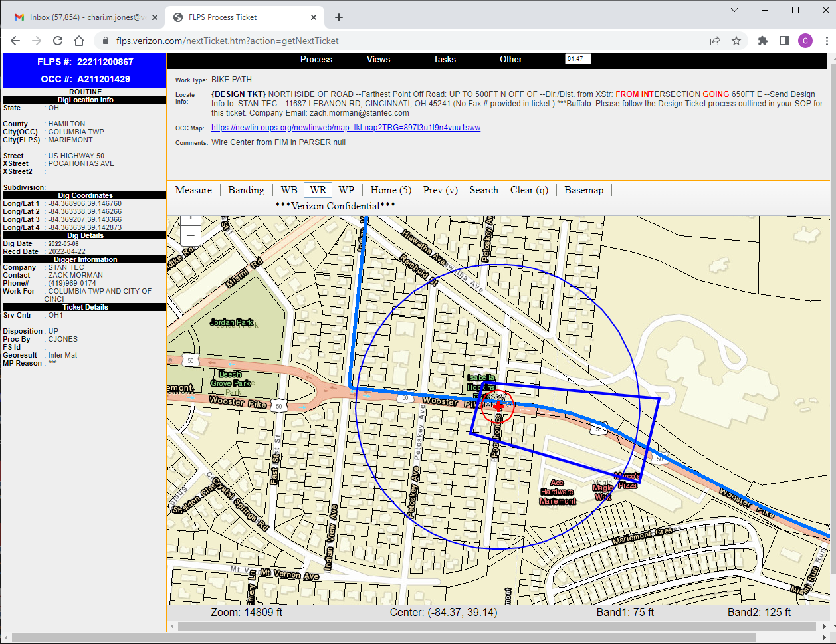
Task: Click the red dig-site marker on map
Action: [x=498, y=406]
